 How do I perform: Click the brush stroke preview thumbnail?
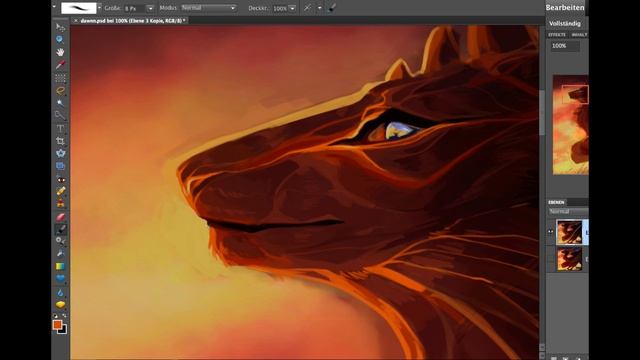click(x=79, y=8)
